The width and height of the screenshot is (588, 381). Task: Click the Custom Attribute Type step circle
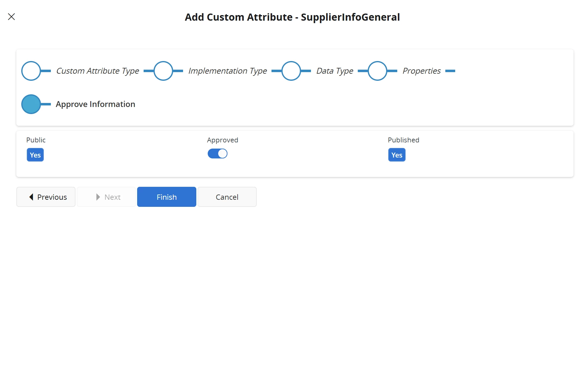coord(31,71)
